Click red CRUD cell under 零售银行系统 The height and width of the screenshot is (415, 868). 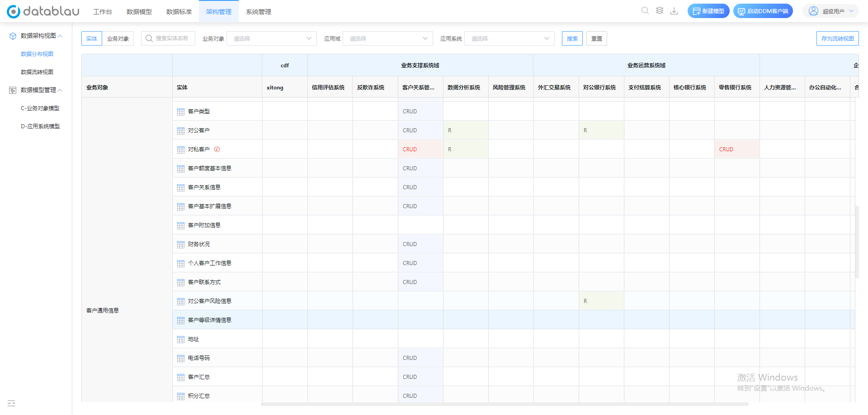tap(737, 149)
